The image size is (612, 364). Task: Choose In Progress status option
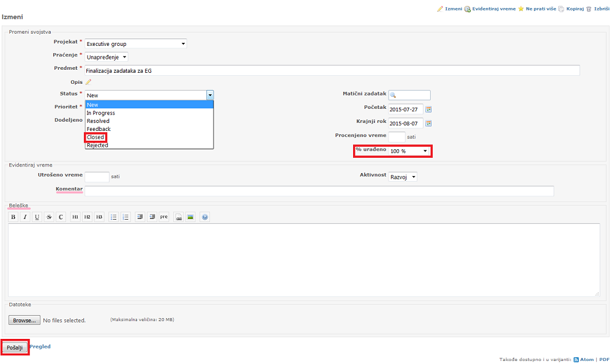[x=101, y=113]
